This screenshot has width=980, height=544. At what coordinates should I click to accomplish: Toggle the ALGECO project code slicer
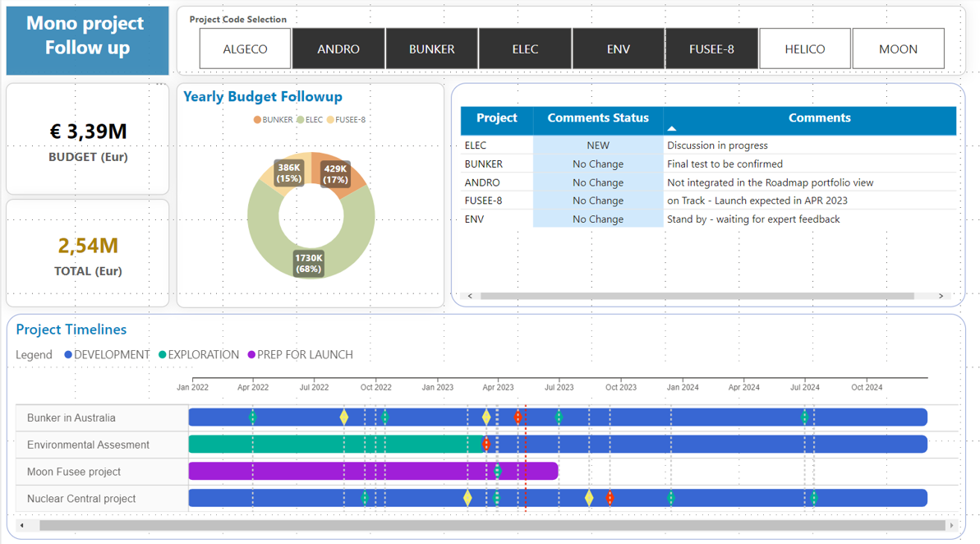coord(245,48)
